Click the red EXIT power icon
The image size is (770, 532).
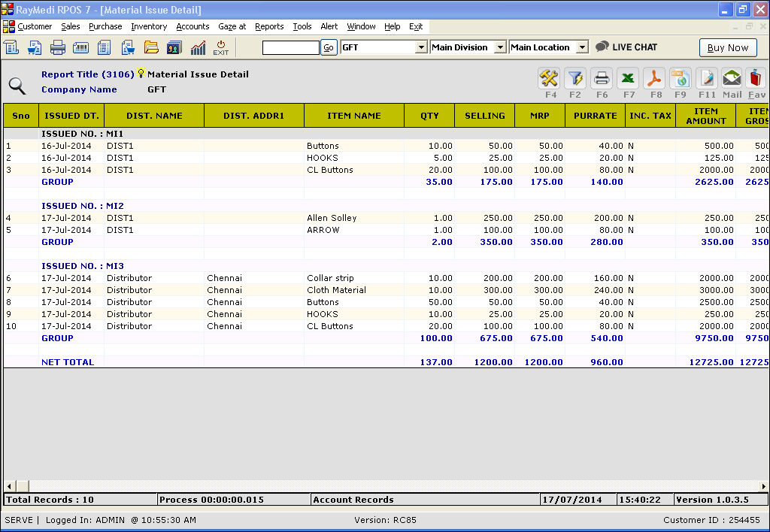point(220,47)
